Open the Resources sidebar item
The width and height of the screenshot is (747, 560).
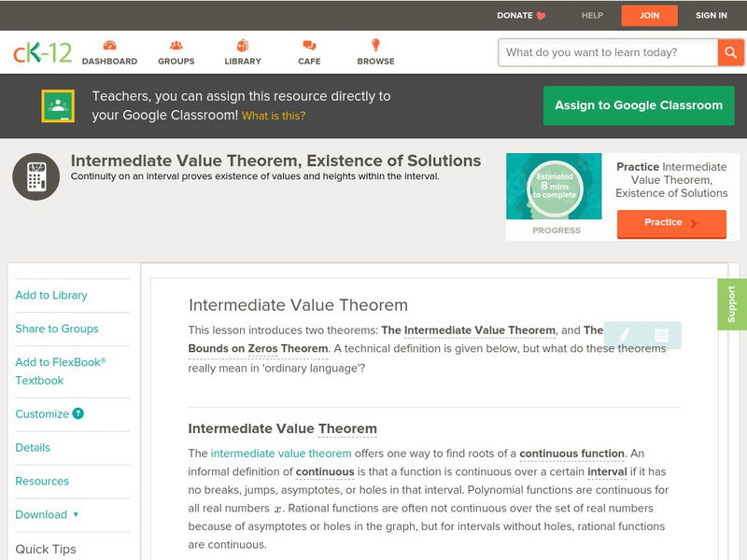point(42,481)
